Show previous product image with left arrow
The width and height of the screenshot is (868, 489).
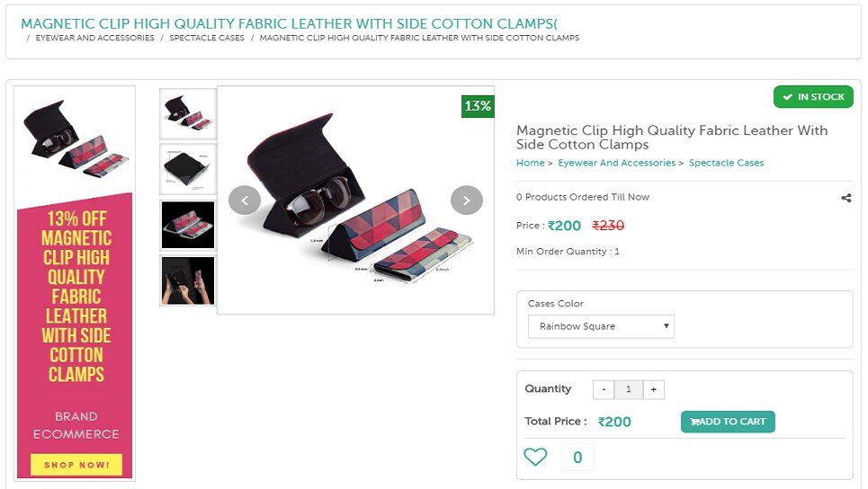tap(245, 200)
